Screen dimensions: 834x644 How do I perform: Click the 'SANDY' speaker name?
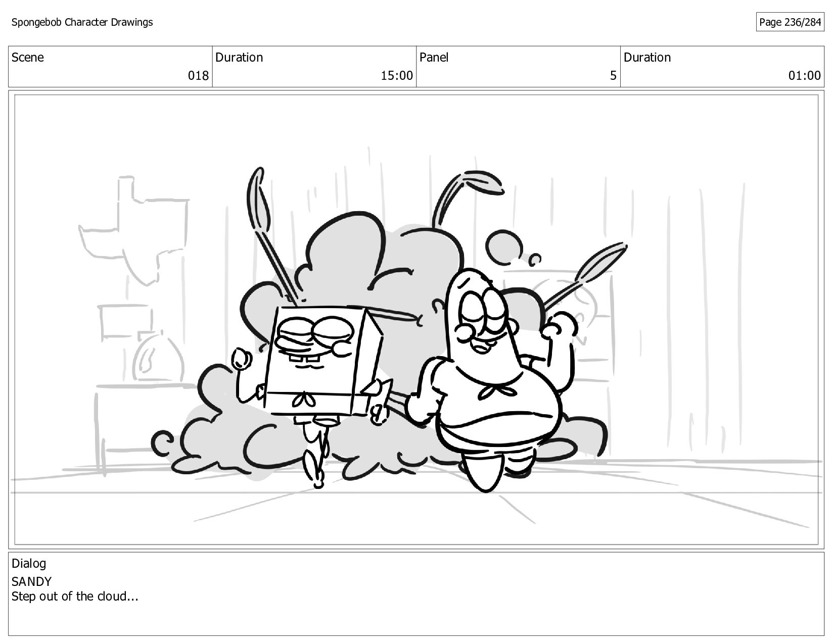[31, 581]
